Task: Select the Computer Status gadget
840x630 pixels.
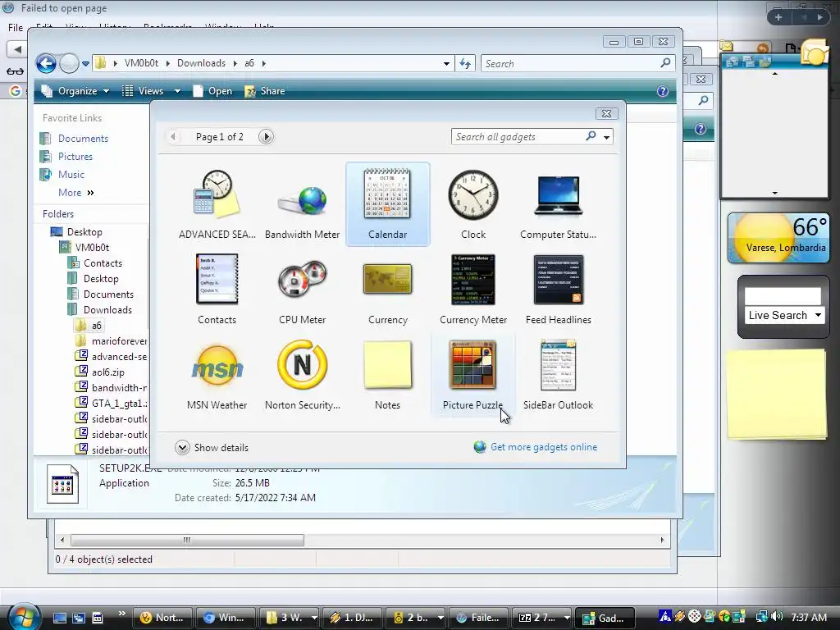Action: click(558, 204)
